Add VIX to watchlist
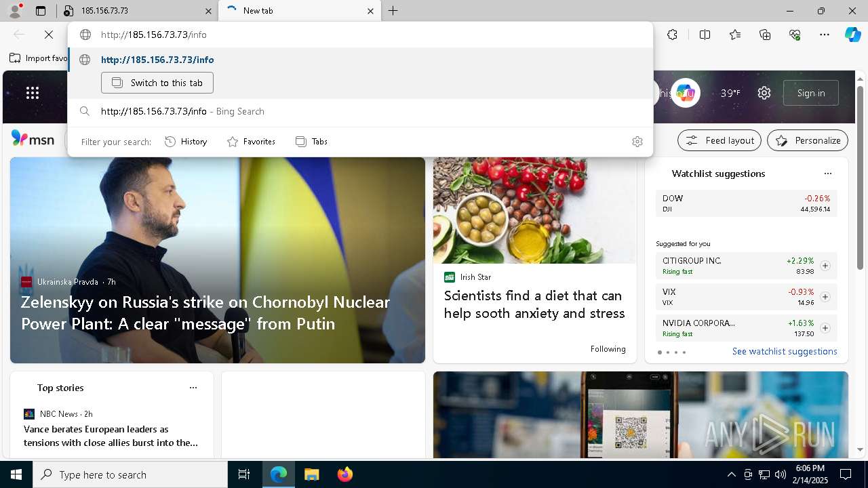 pyautogui.click(x=825, y=297)
